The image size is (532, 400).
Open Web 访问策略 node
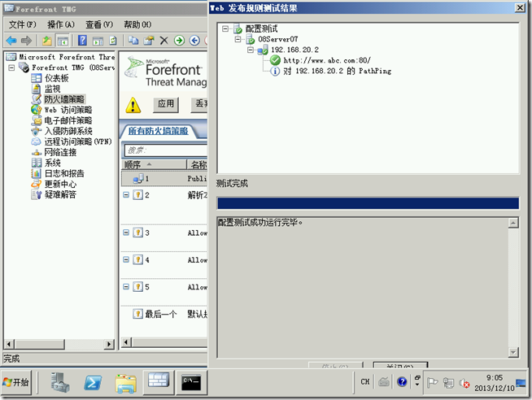tap(68, 110)
